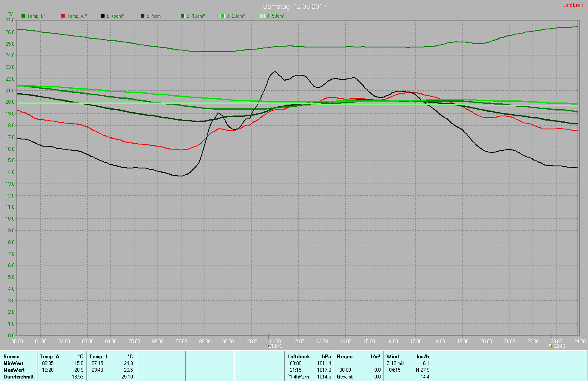Click wind average value 16.1
The width and height of the screenshot is (588, 381).
pyautogui.click(x=425, y=363)
